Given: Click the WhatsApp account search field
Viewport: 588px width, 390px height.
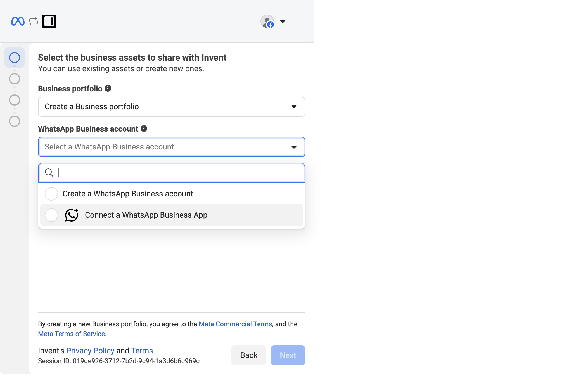Looking at the screenshot, I should 172,173.
